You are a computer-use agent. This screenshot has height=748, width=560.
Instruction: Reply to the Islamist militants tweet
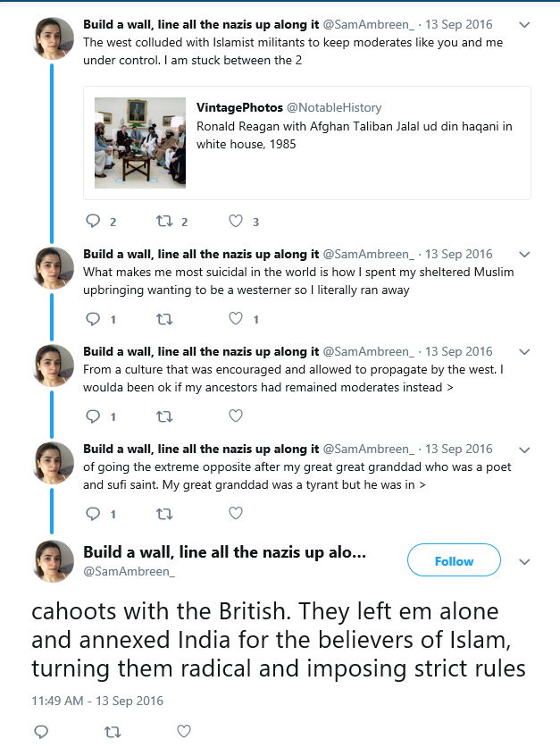click(93, 221)
